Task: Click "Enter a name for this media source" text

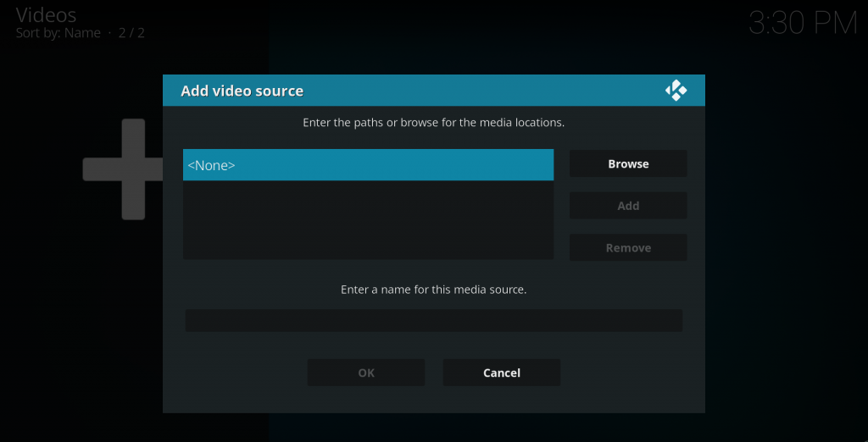Action: pyautogui.click(x=433, y=290)
